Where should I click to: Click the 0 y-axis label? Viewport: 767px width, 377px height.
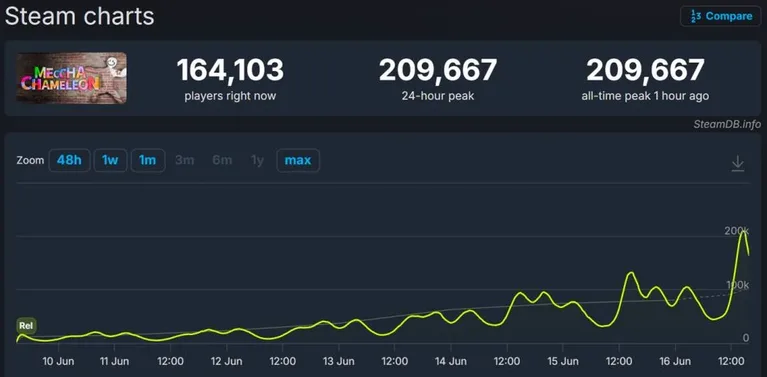pyautogui.click(x=745, y=337)
